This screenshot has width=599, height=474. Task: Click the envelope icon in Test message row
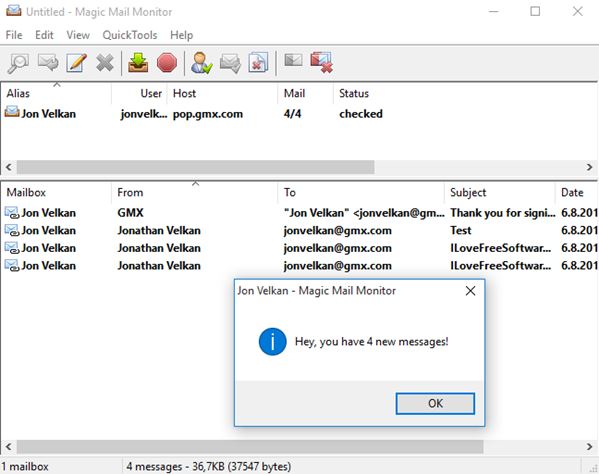point(12,230)
